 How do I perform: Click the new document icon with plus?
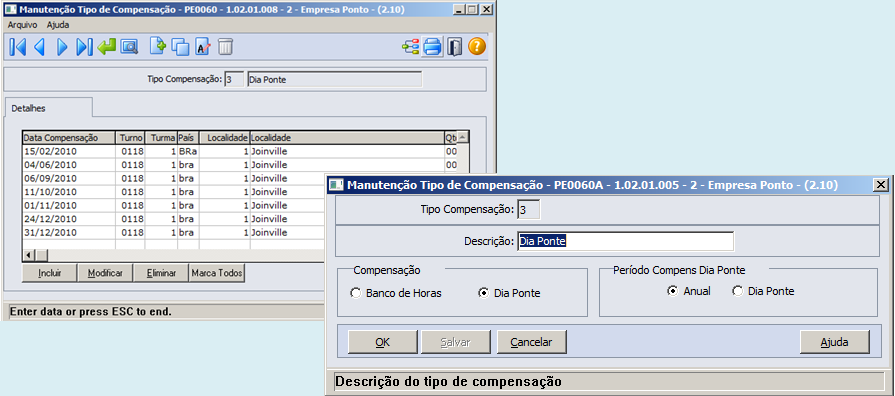(158, 46)
